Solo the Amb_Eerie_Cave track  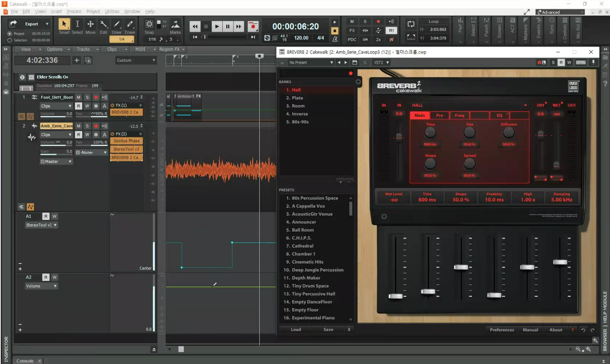87,126
